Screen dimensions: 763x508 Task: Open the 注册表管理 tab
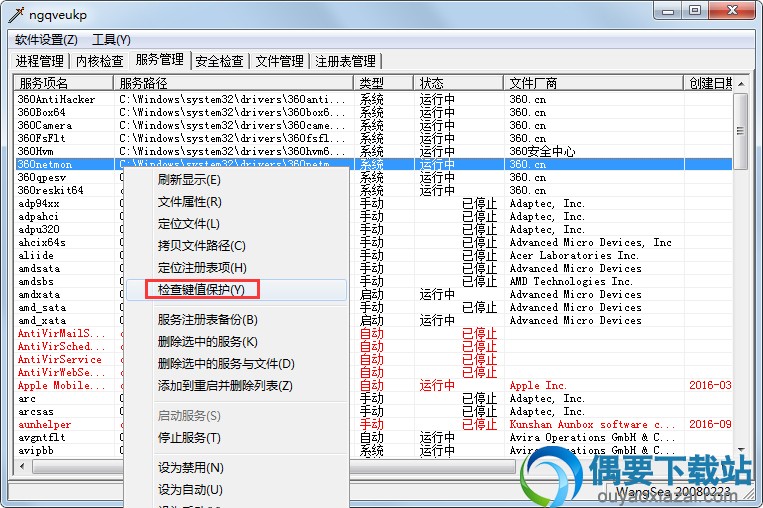[x=345, y=61]
